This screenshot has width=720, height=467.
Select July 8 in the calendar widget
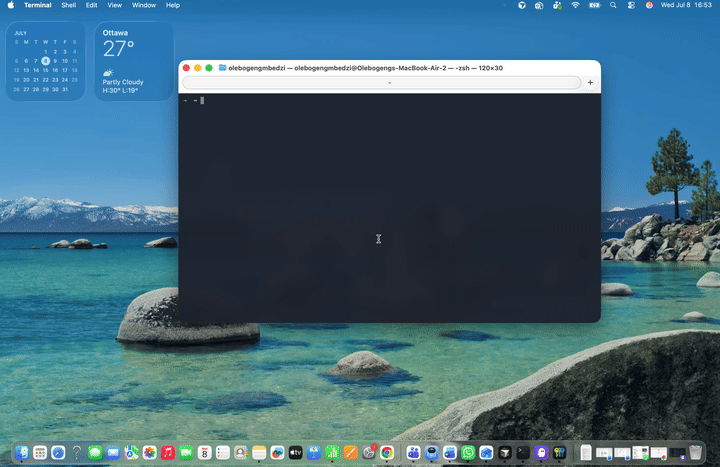(x=45, y=61)
